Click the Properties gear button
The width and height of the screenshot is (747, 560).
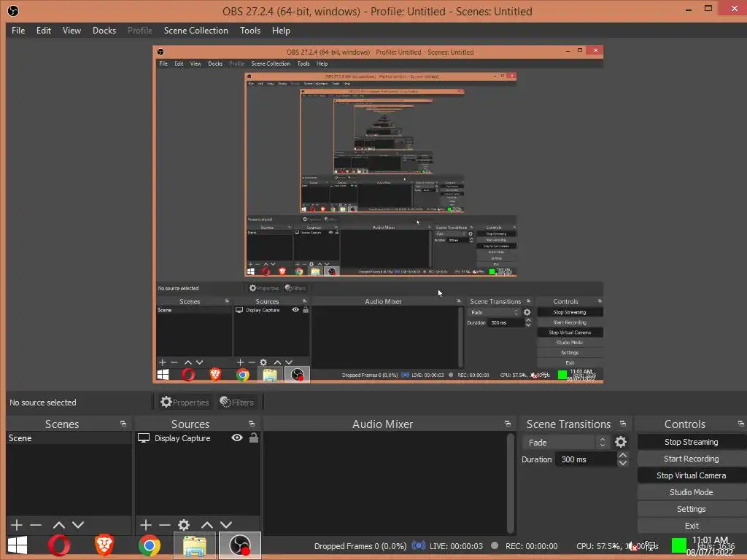(x=185, y=402)
